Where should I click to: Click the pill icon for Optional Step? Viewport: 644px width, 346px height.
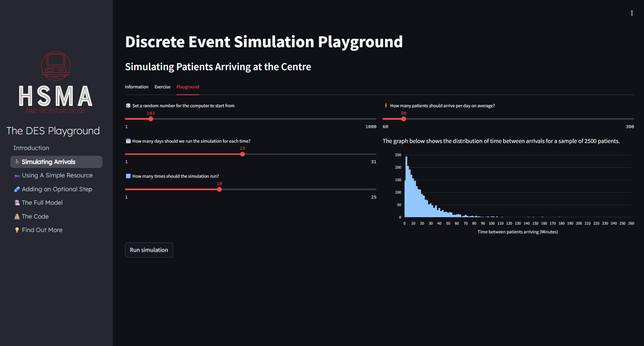17,189
